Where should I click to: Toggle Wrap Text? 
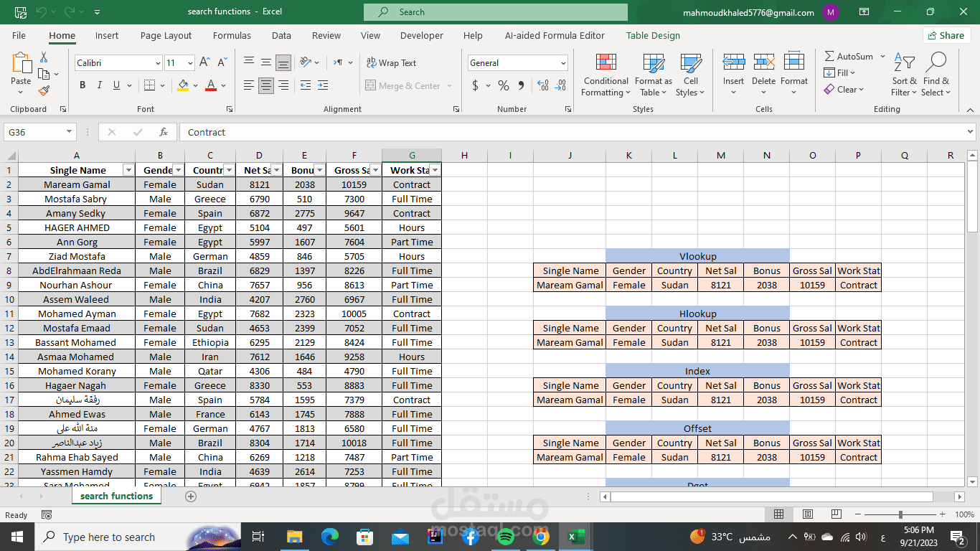(x=391, y=63)
